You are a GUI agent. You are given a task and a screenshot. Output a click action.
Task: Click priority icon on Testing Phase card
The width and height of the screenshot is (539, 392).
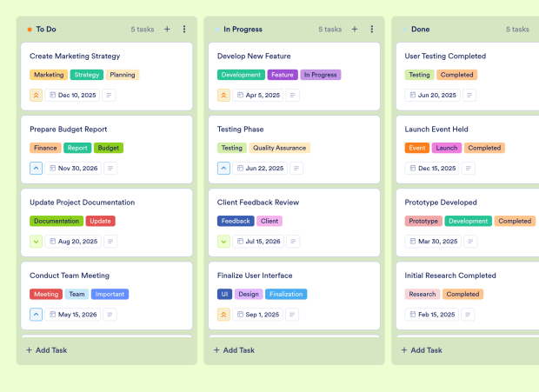tap(224, 169)
